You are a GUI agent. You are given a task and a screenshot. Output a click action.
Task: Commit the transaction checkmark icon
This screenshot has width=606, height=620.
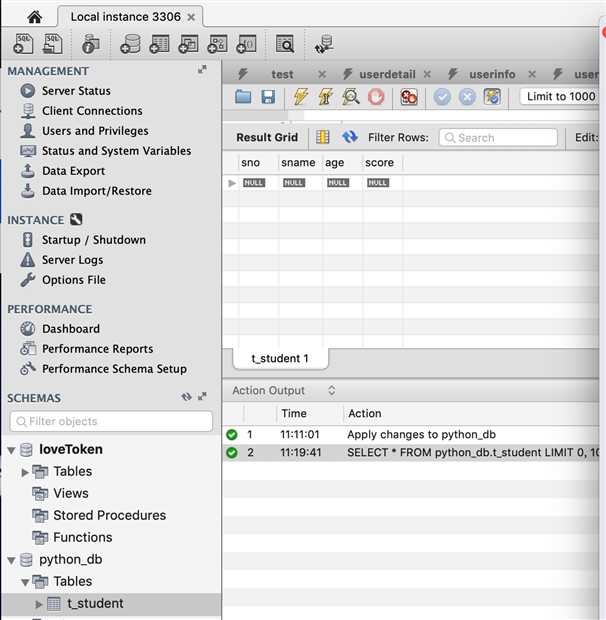[x=442, y=96]
